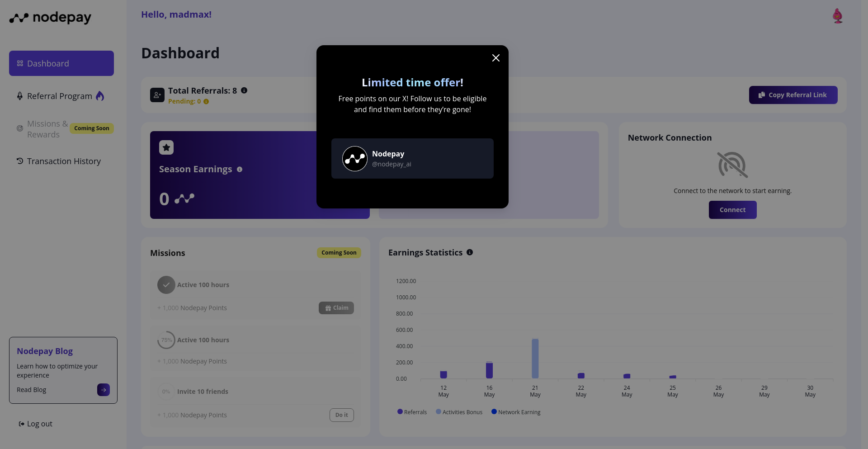Click the Season Earnings star icon

[x=166, y=147]
